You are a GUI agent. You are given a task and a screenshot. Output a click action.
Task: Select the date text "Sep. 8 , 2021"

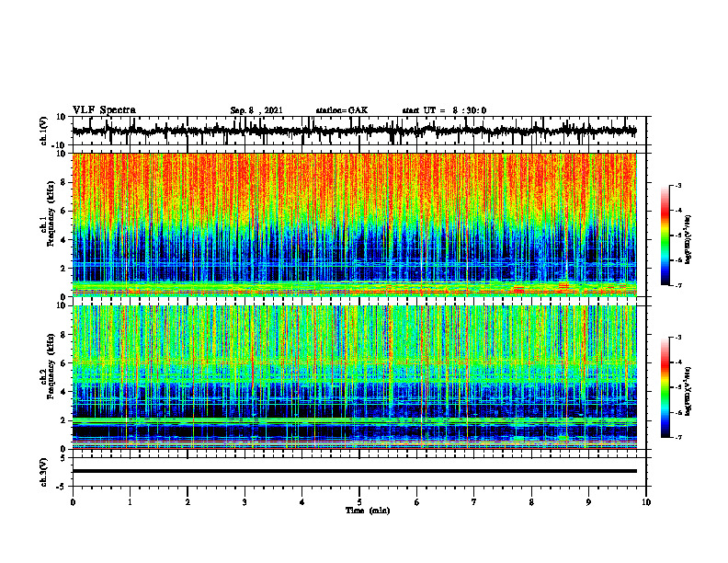point(256,110)
